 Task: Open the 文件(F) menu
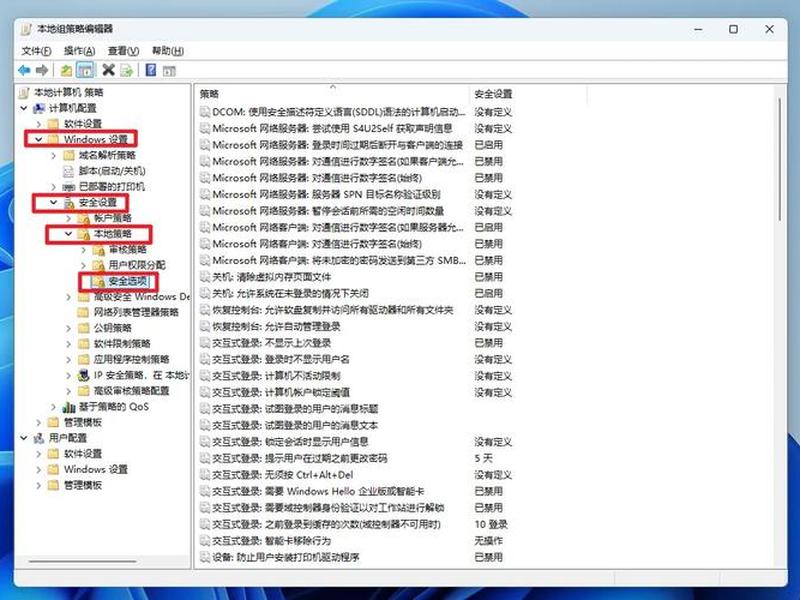pyautogui.click(x=36, y=51)
